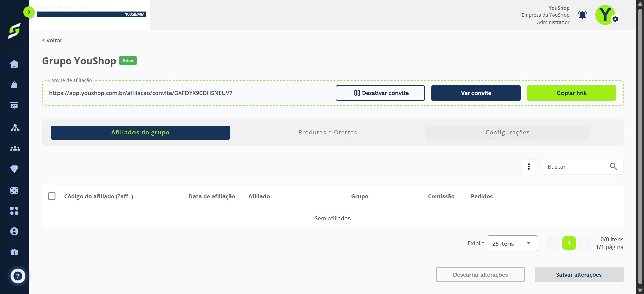Open the Empresa da YouShop link

(545, 15)
